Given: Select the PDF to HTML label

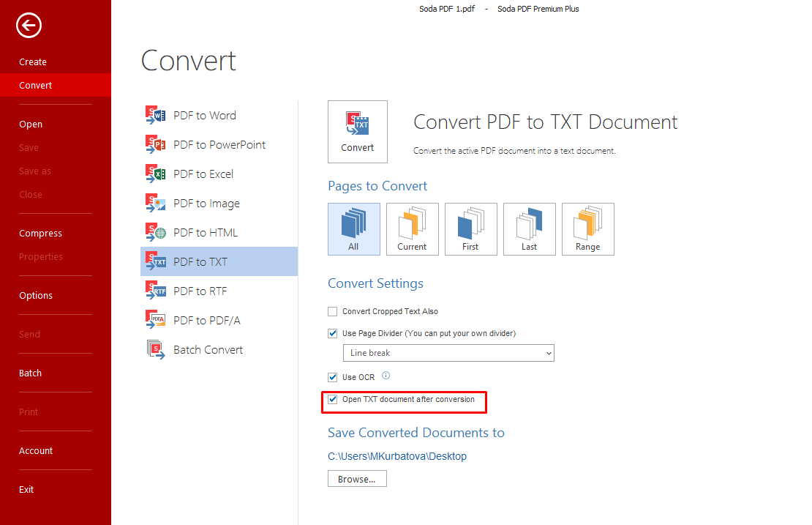Looking at the screenshot, I should (206, 233).
